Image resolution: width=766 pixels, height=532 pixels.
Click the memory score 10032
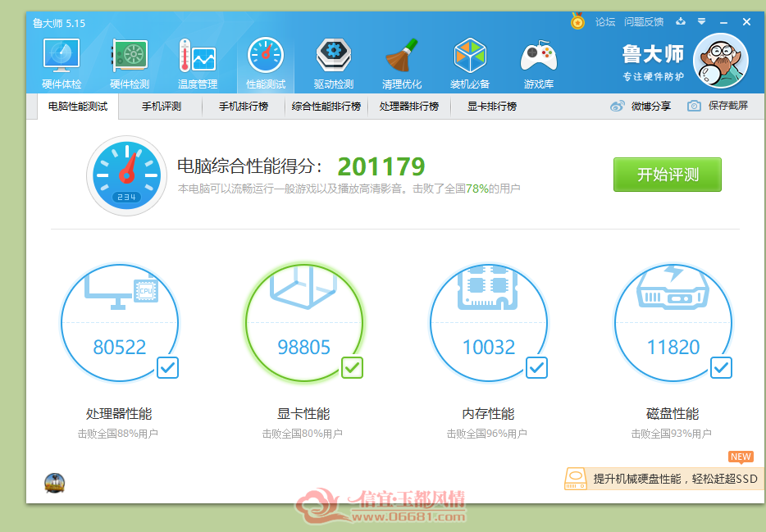point(489,348)
